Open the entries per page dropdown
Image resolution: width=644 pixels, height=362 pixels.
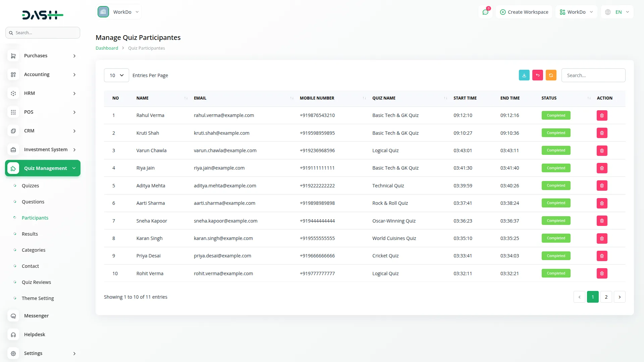coord(116,75)
